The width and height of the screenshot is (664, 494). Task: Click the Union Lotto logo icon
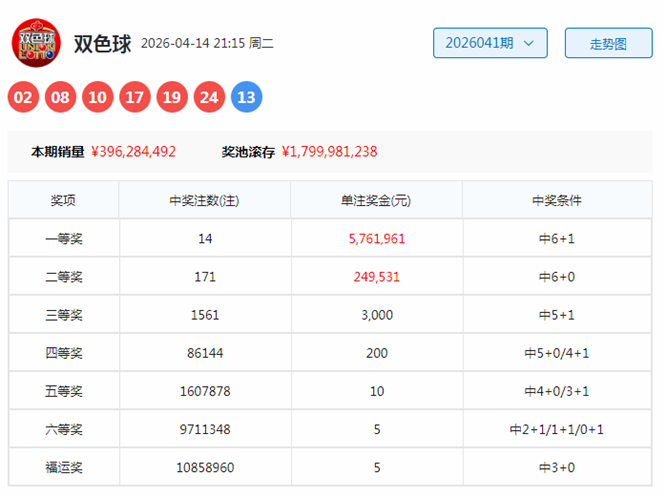point(36,43)
